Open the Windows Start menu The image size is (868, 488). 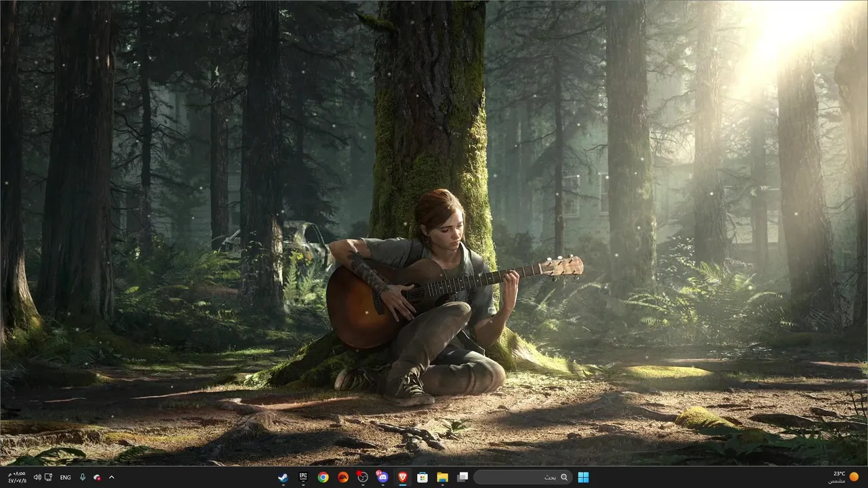(583, 477)
